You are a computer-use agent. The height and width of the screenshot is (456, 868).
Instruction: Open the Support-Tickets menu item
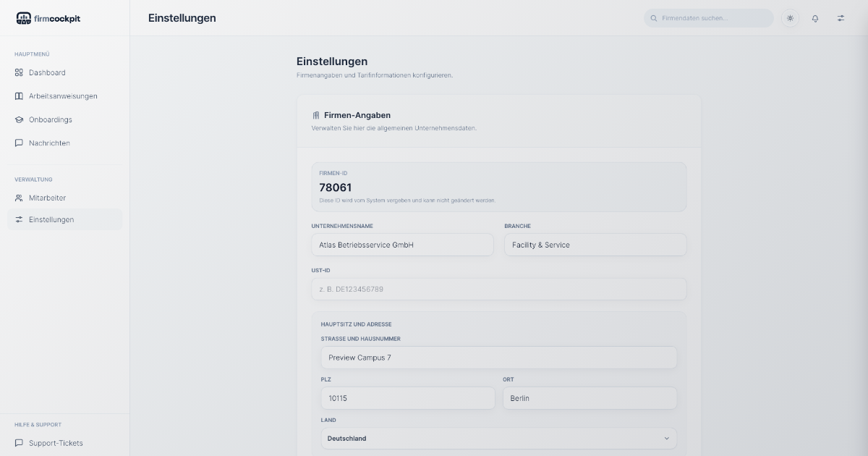(x=56, y=443)
